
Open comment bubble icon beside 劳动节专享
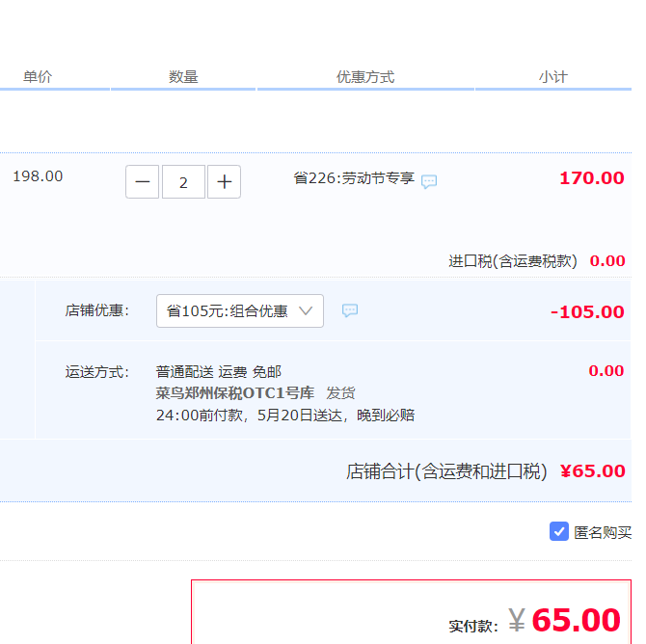coord(429,181)
